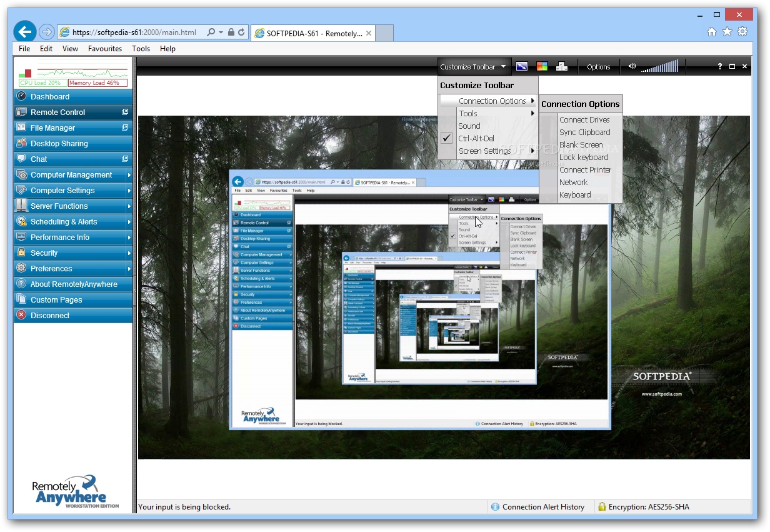Open Chat in new window icon
Viewport: 770px width, 532px height.
coord(125,159)
